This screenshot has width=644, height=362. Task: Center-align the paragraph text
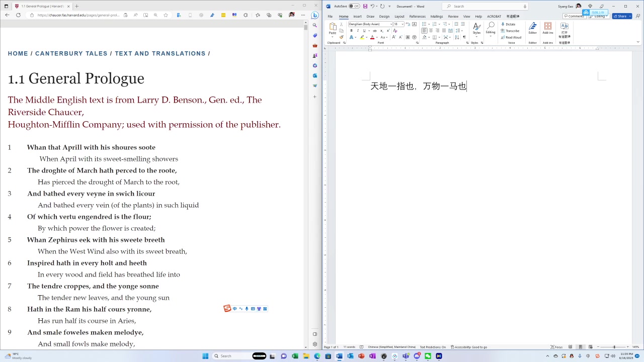pyautogui.click(x=431, y=31)
